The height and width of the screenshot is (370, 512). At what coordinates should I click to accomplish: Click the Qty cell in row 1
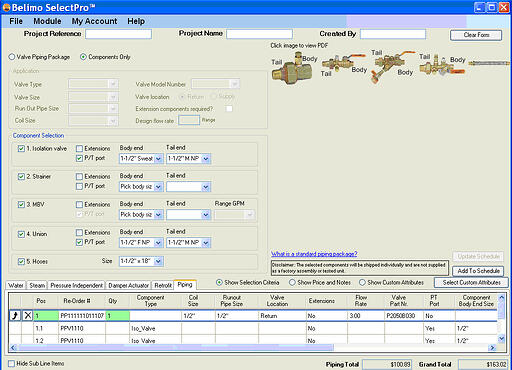[117, 316]
